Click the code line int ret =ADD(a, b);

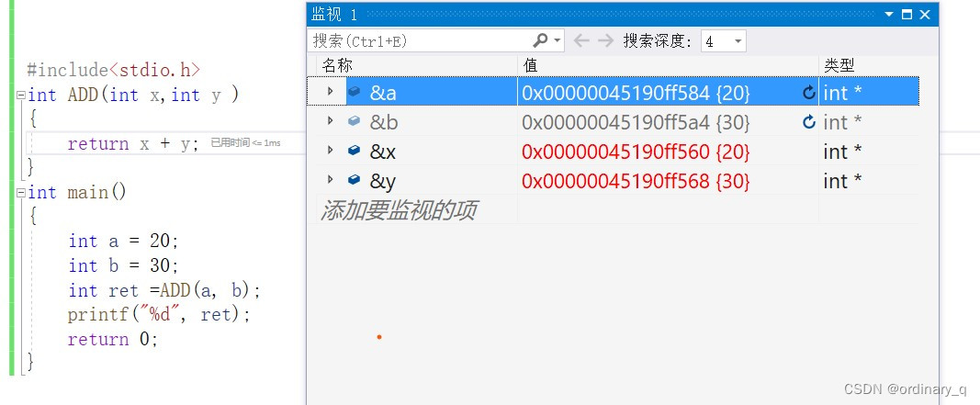[x=164, y=290]
